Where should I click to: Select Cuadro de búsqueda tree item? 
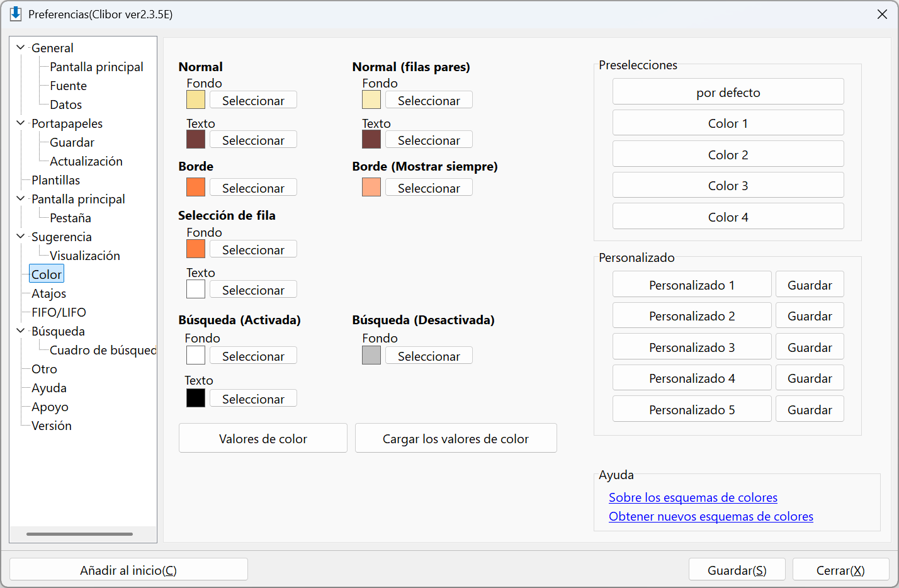pos(103,350)
